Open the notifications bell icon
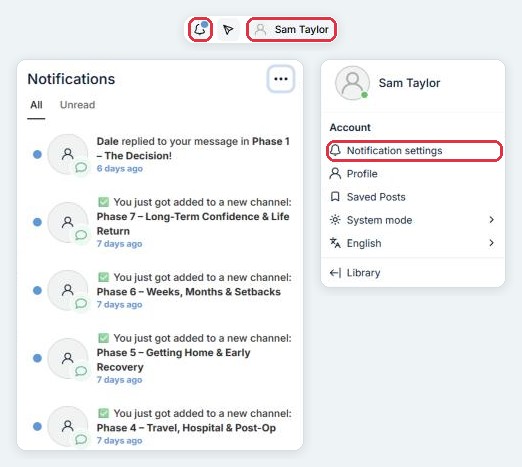522x467 pixels. [200, 30]
